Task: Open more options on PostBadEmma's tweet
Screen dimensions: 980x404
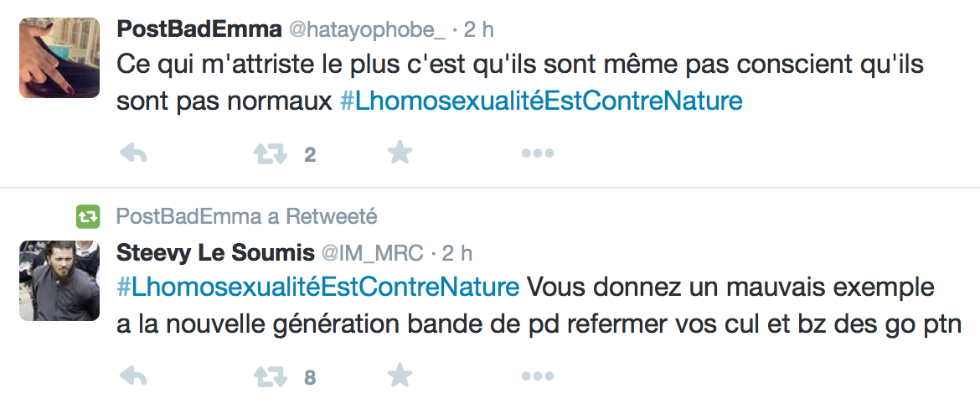Action: click(537, 153)
